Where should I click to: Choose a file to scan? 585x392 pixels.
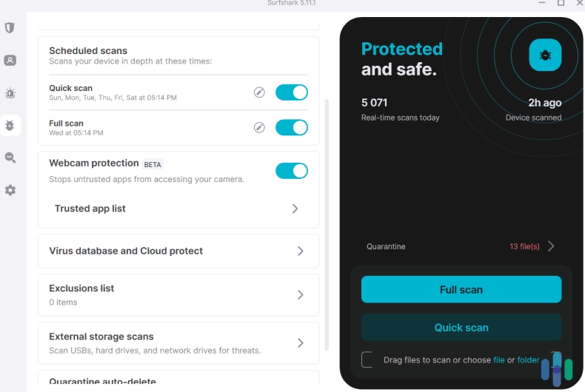498,360
